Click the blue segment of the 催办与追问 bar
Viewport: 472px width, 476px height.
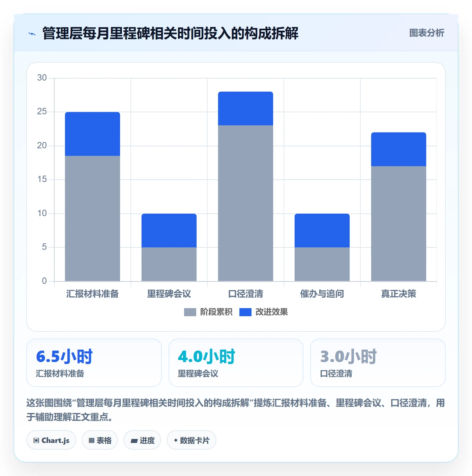(x=322, y=231)
